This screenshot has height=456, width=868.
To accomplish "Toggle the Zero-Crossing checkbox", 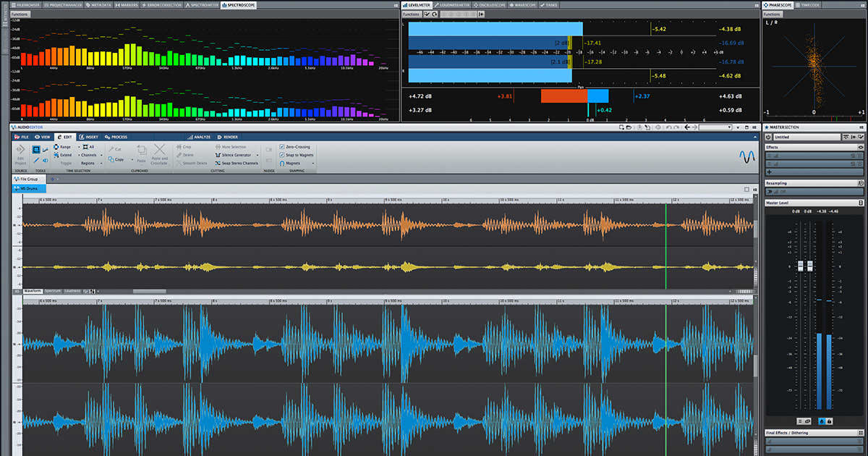I will tap(282, 147).
